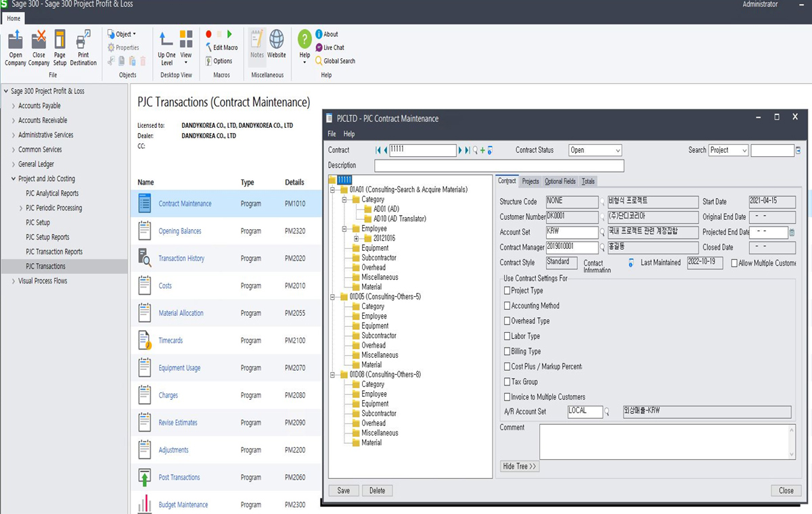Select the Home ribbon tab
Image resolution: width=812 pixels, height=514 pixels.
pyautogui.click(x=14, y=18)
